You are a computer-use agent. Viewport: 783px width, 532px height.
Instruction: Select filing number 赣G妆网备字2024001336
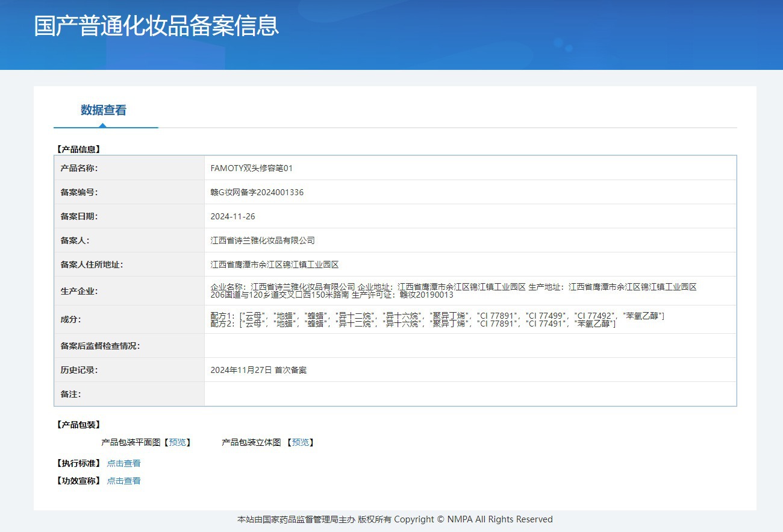click(257, 192)
